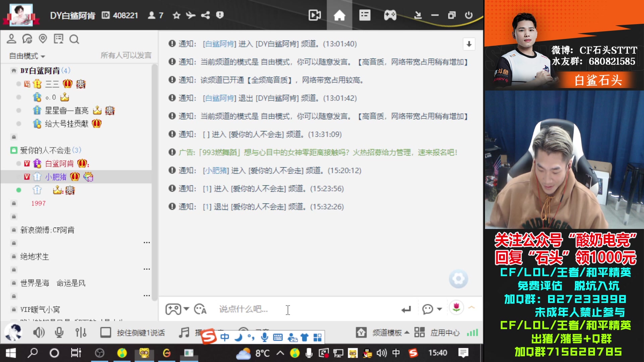Click the 应用中心 label
This screenshot has height=362, width=644.
[x=445, y=333]
